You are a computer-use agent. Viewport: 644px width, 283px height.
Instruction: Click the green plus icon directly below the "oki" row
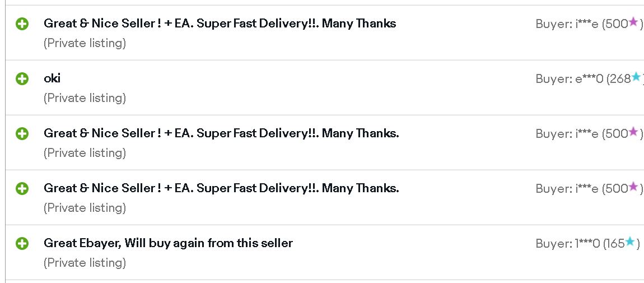point(22,133)
